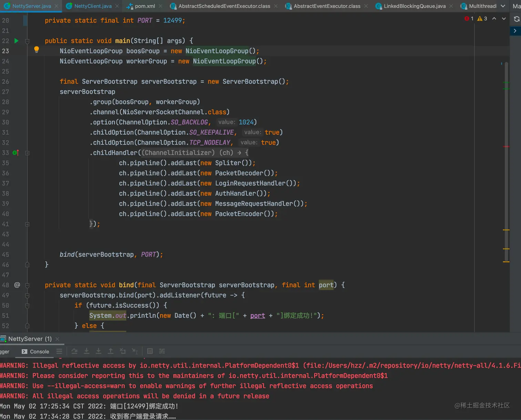Click the yellow lightbulb intention icon
This screenshot has height=420, width=521.
(37, 50)
